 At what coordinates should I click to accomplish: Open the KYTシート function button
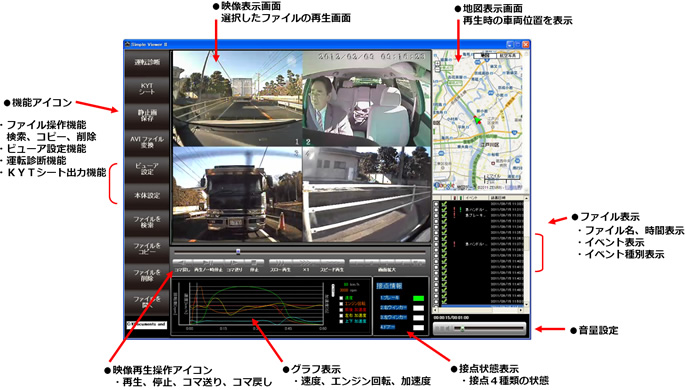[x=147, y=89]
